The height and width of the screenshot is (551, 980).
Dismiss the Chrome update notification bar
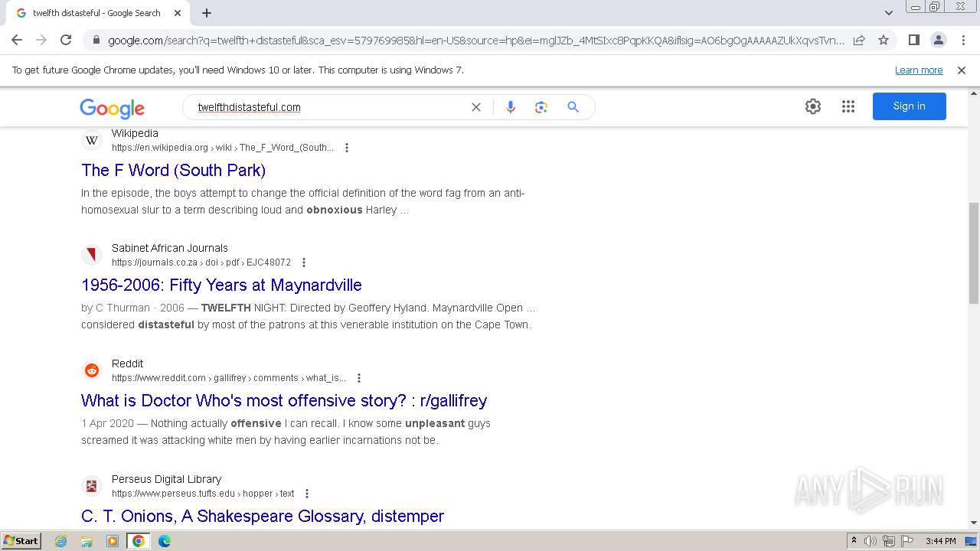(x=962, y=70)
